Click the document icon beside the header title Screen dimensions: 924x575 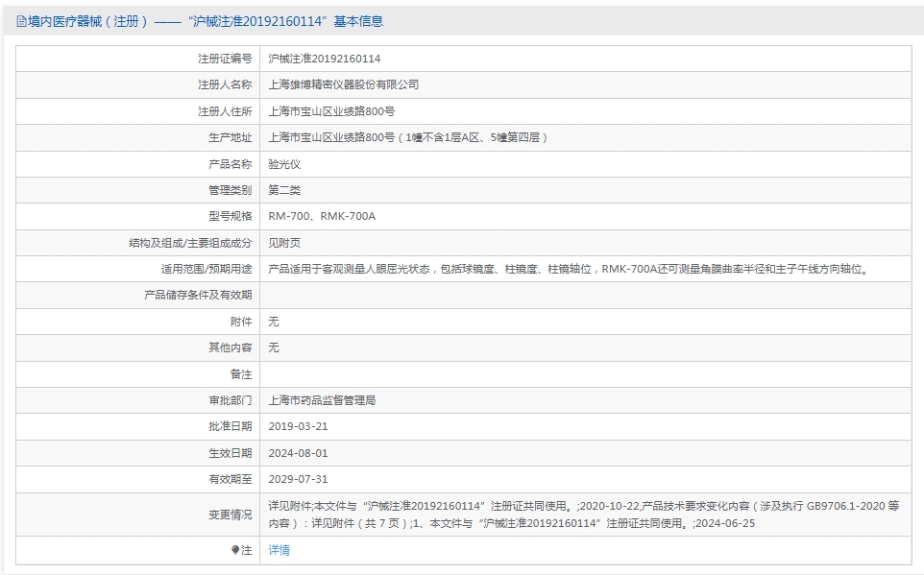tap(21, 22)
